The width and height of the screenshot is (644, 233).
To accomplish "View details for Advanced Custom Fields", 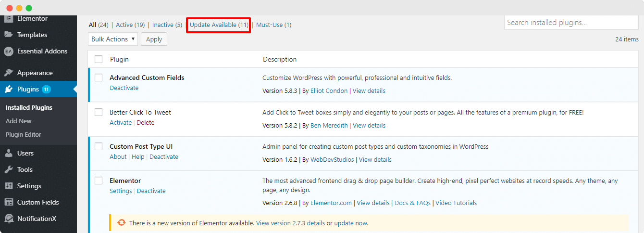I will pos(369,91).
